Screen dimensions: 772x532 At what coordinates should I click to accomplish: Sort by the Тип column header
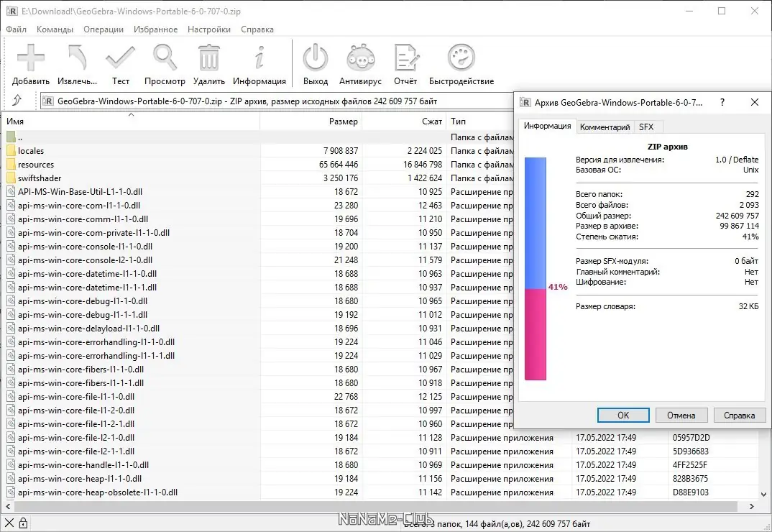[480, 121]
